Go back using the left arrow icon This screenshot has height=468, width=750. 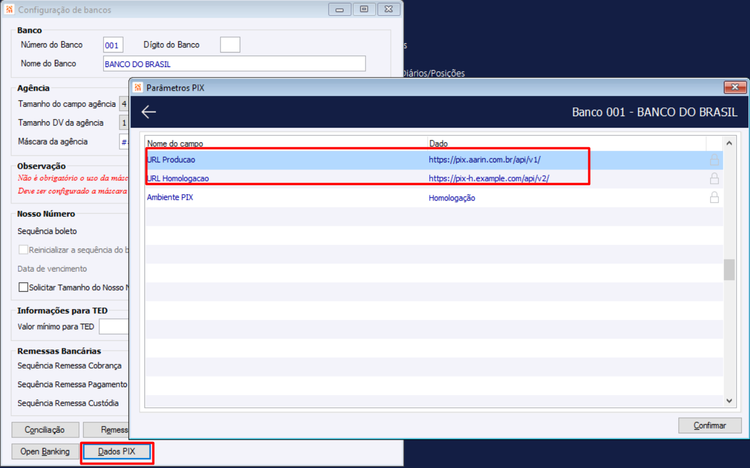coord(149,112)
